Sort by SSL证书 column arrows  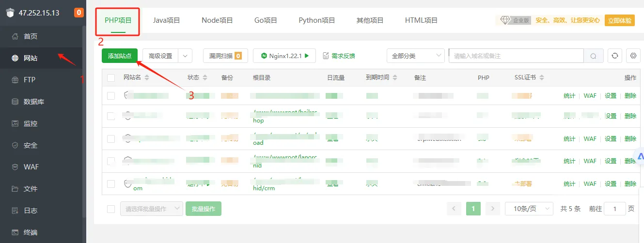(x=541, y=77)
